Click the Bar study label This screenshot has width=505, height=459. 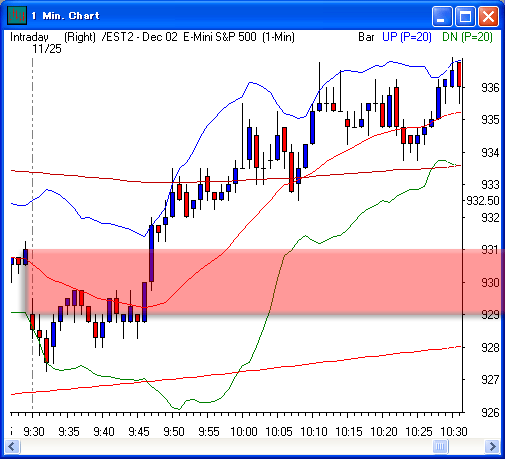click(366, 37)
